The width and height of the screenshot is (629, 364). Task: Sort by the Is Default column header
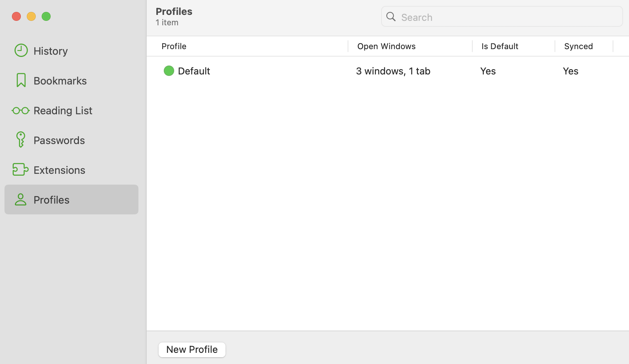coord(499,46)
